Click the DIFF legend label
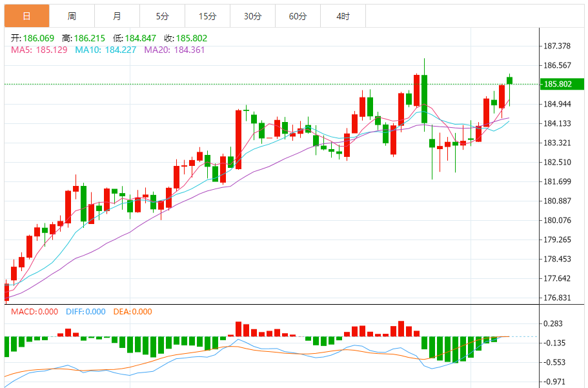The image size is (588, 388). pyautogui.click(x=85, y=312)
